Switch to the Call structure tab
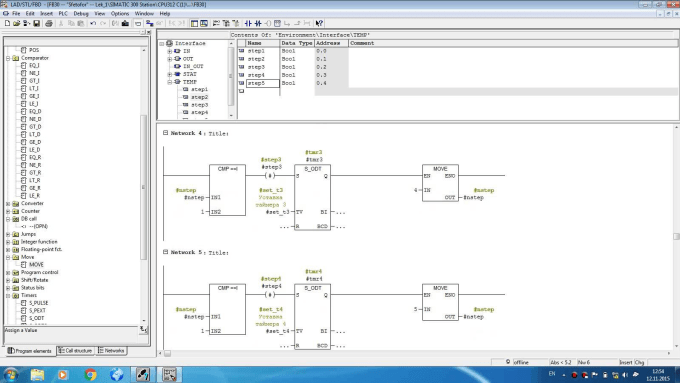Screen dimensions: 680x383 point(75,350)
